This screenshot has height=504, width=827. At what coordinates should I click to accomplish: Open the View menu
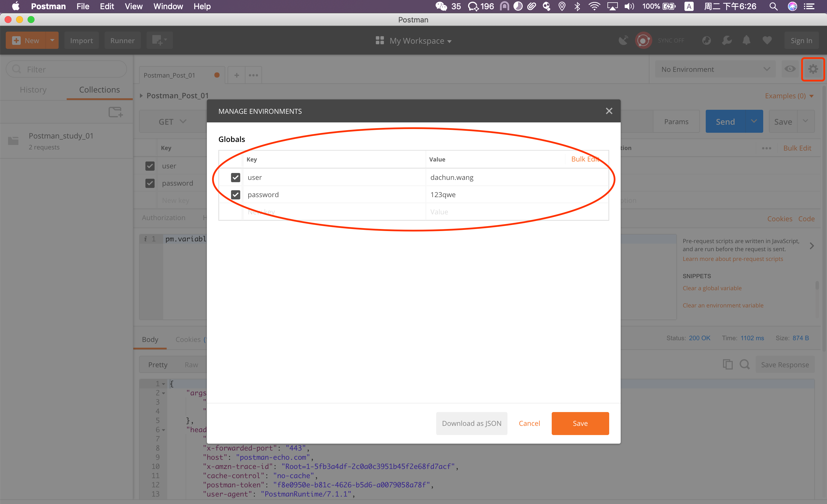[x=133, y=6]
